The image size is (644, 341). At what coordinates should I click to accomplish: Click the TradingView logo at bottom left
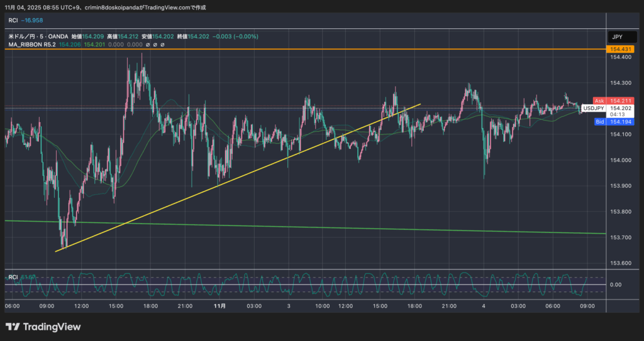[x=43, y=327]
